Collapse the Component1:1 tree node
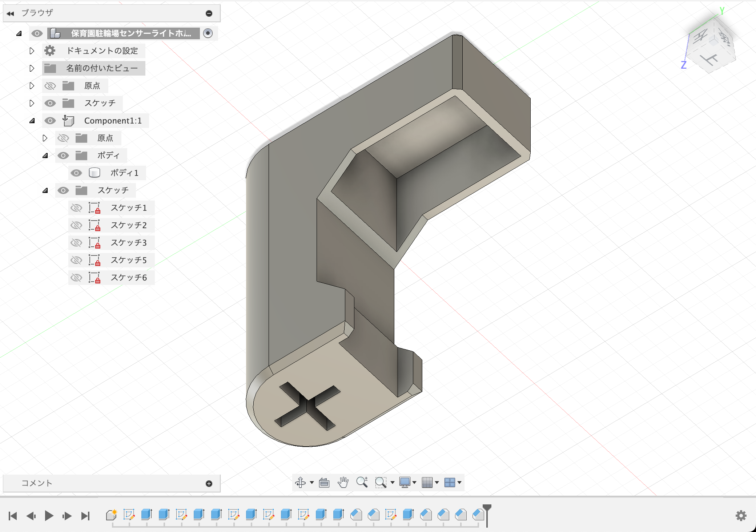 point(32,121)
